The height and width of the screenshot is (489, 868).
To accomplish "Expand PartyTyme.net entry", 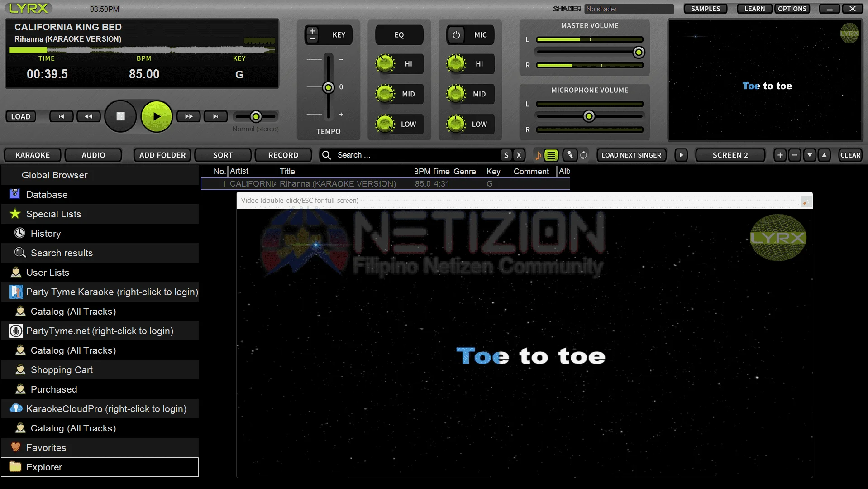I will coord(100,331).
